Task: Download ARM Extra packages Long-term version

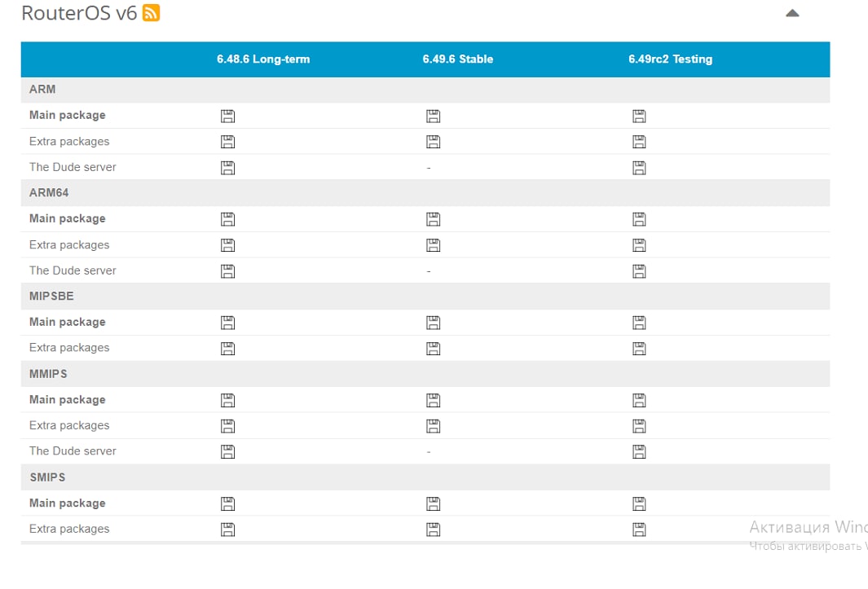Action: pyautogui.click(x=227, y=142)
